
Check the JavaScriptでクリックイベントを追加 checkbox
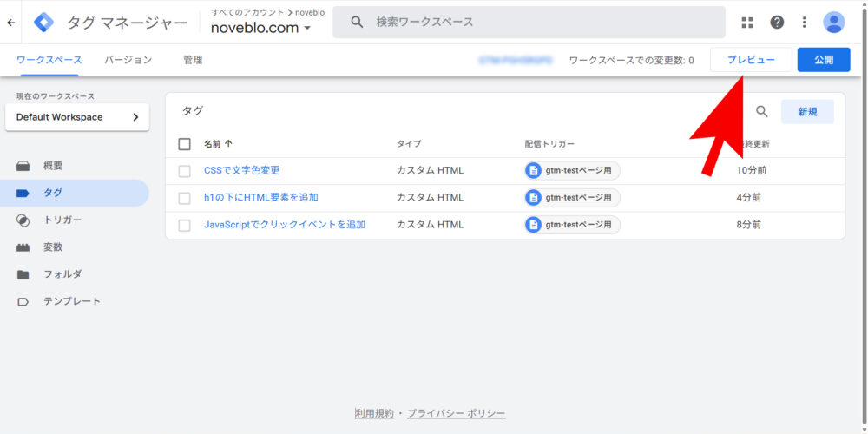[184, 226]
